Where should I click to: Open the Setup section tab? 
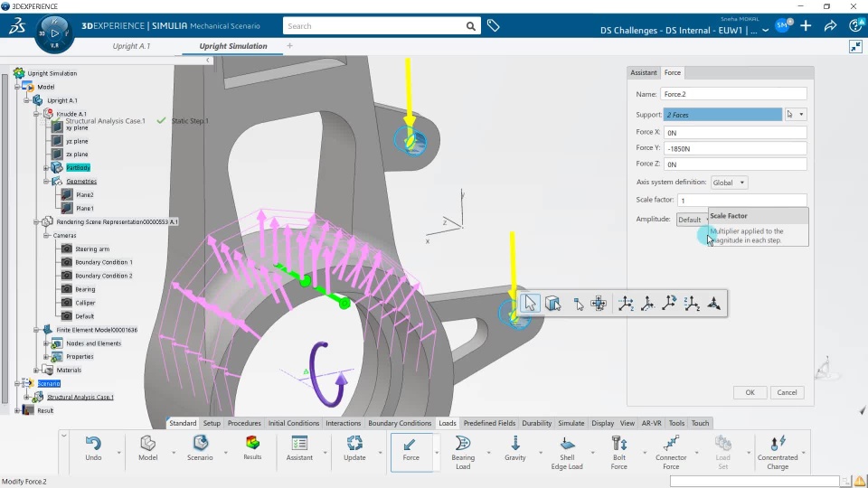tap(212, 423)
